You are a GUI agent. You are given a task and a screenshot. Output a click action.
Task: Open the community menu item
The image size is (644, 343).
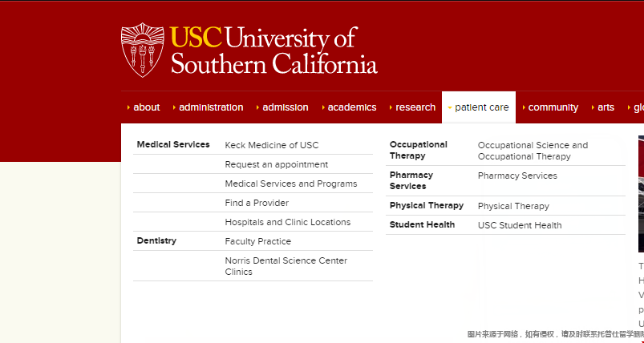click(x=553, y=107)
